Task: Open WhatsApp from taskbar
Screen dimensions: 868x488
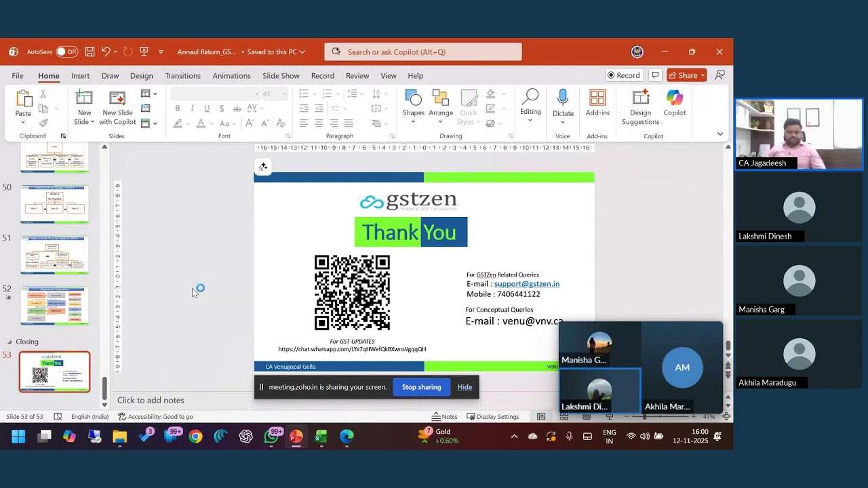Action: coord(271,436)
